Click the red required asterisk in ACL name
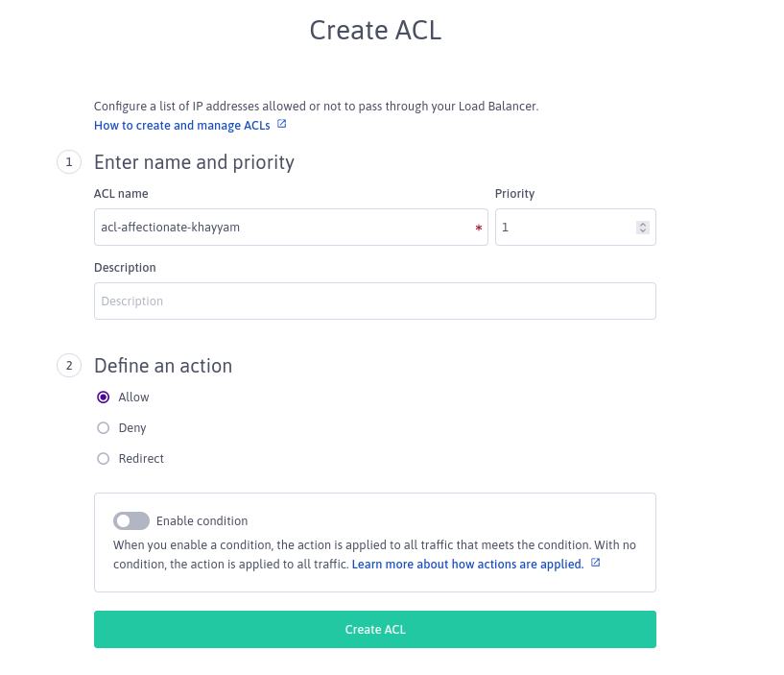The width and height of the screenshot is (784, 675). (478, 229)
